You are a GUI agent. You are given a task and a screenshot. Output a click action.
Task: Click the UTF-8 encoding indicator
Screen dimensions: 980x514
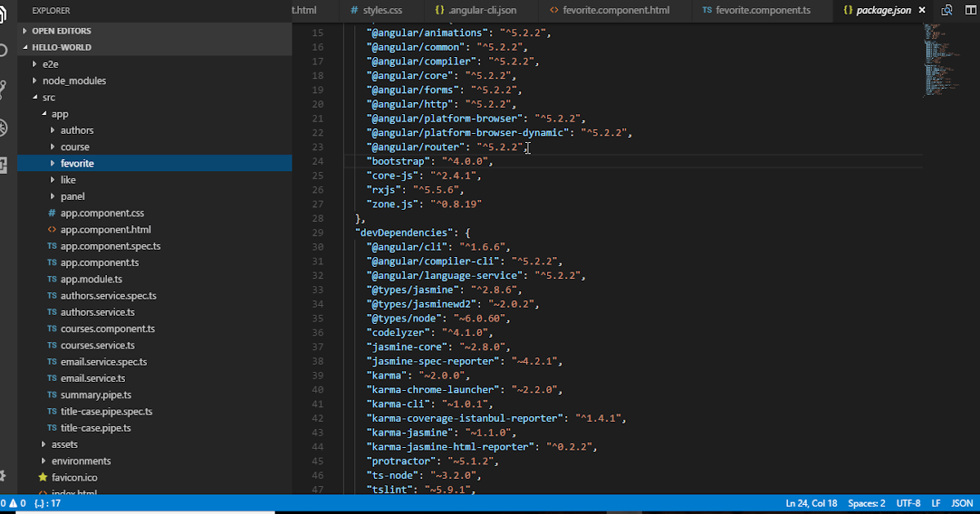point(909,503)
